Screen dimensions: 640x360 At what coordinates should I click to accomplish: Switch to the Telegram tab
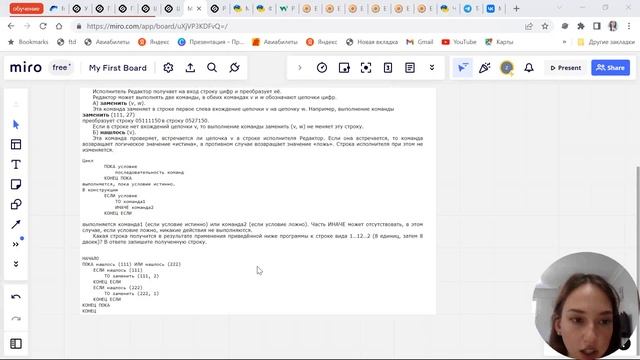click(x=471, y=8)
